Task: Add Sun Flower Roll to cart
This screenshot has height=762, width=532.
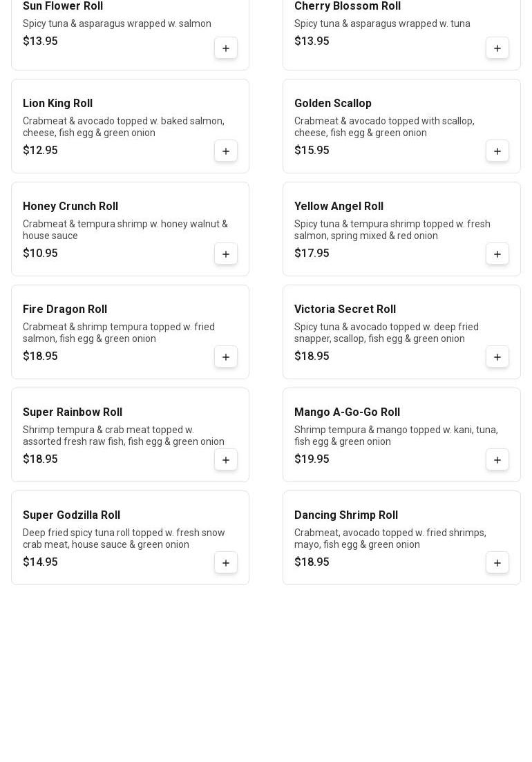Action: [226, 48]
